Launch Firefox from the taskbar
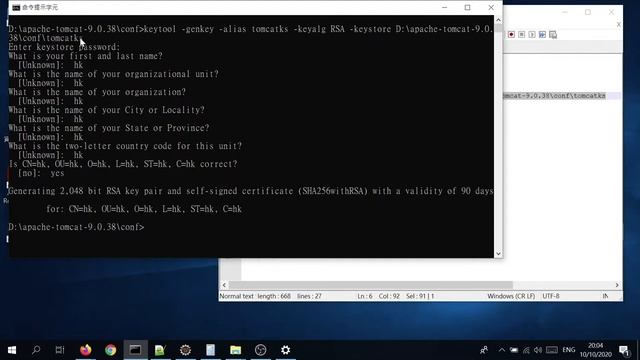This screenshot has width=640, height=360. tap(86, 350)
